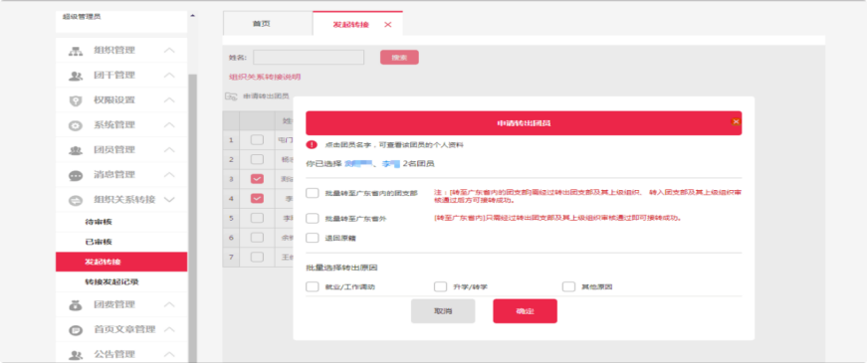Click the 消息管理 chat bubble icon

point(76,175)
